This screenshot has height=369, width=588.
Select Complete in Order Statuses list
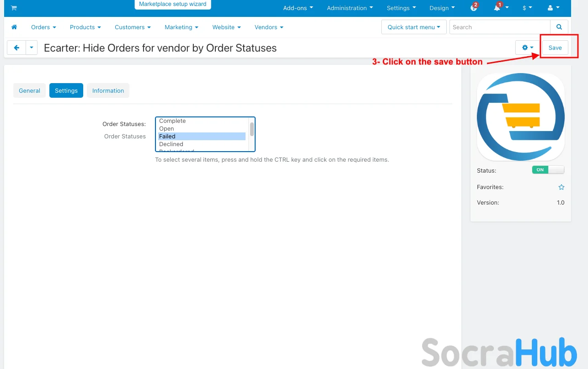point(202,121)
